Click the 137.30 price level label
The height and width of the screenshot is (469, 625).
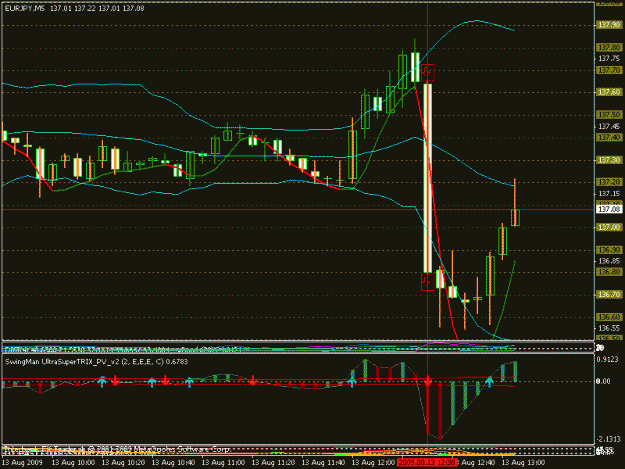click(609, 160)
